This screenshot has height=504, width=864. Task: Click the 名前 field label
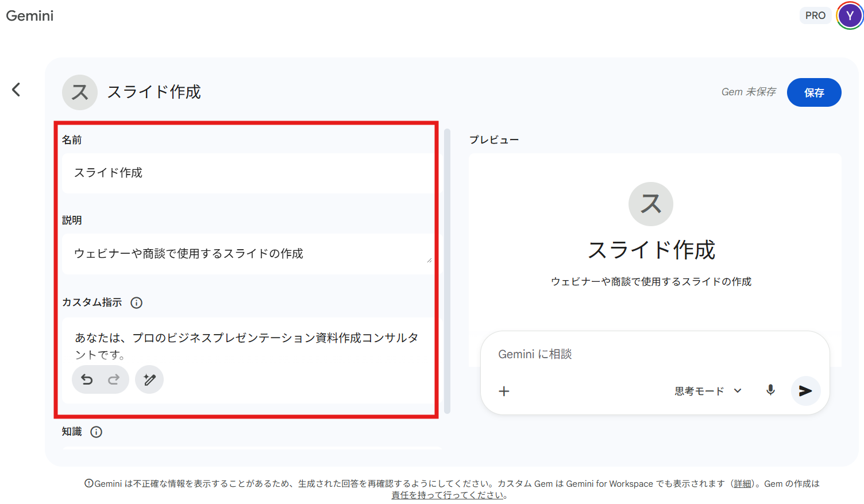72,139
